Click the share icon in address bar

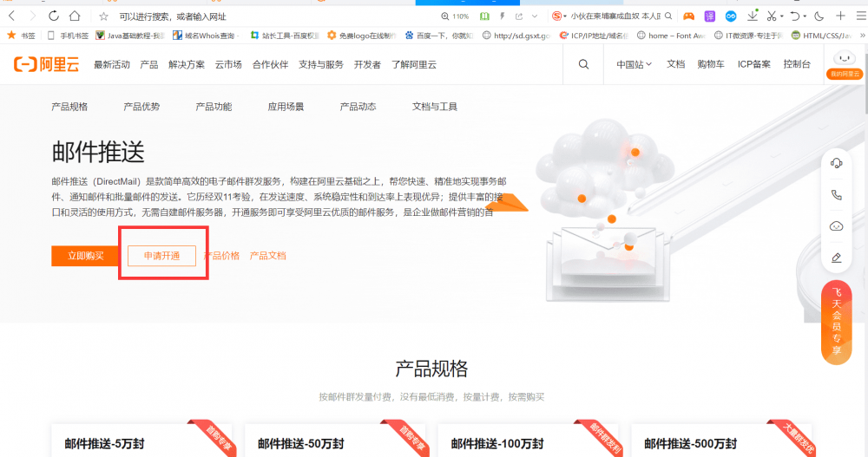(x=519, y=16)
